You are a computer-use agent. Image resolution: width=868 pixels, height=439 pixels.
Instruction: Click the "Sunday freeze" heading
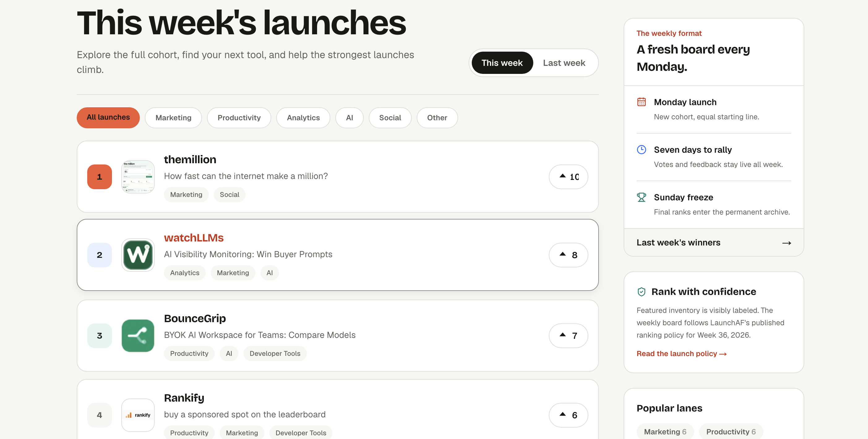tap(683, 197)
